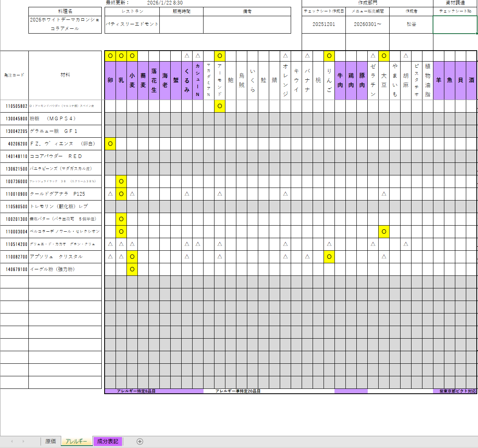This screenshot has height=448, width=478.
Task: Select the イーグル粉 (強力粉) material cell
Action: pos(65,269)
